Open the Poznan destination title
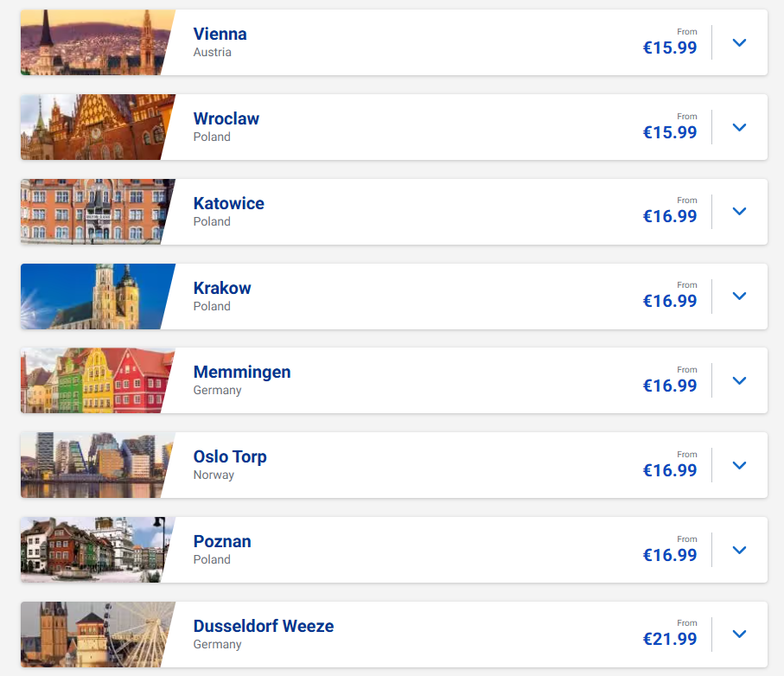 pyautogui.click(x=222, y=541)
